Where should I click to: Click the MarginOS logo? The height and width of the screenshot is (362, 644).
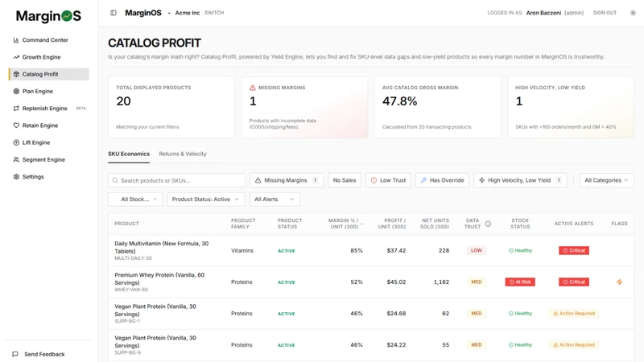click(48, 16)
